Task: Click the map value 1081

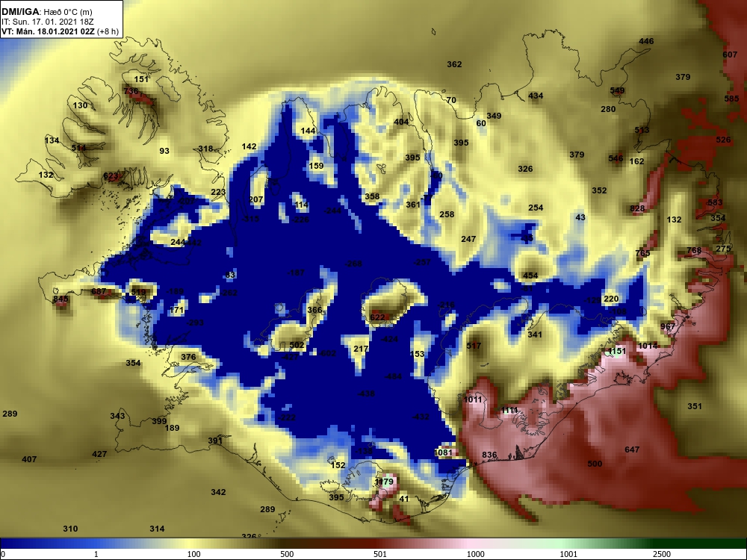Action: pyautogui.click(x=443, y=452)
